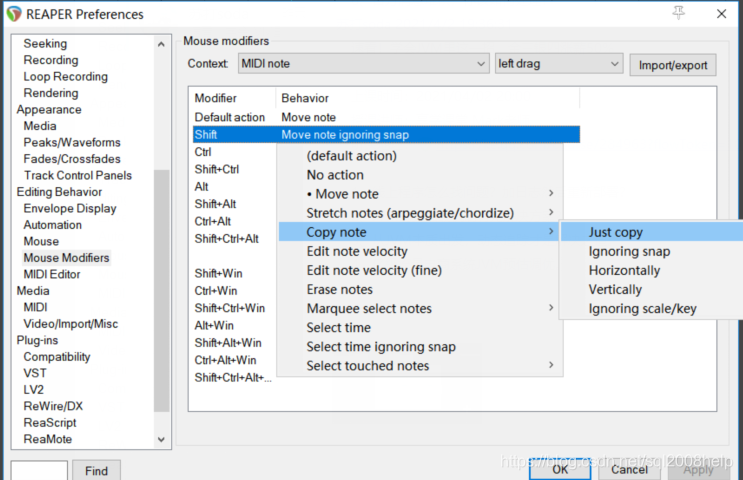Image resolution: width=743 pixels, height=480 pixels.
Task: Choose Edit note velocity (fine) entry
Action: click(420, 271)
